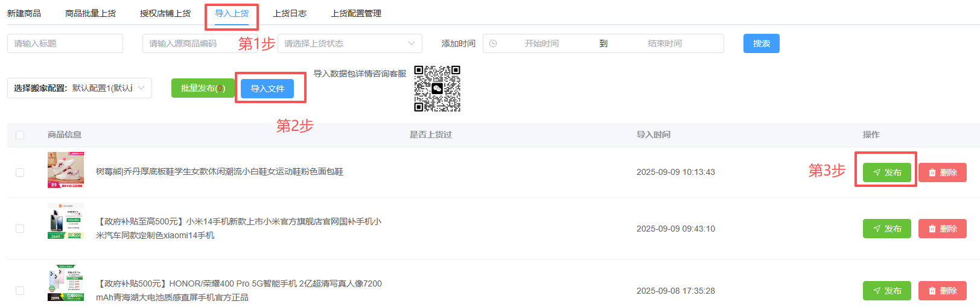Screen dimensions: 980x307
Task: Focus the 请输入标题 input field
Action: (x=65, y=43)
